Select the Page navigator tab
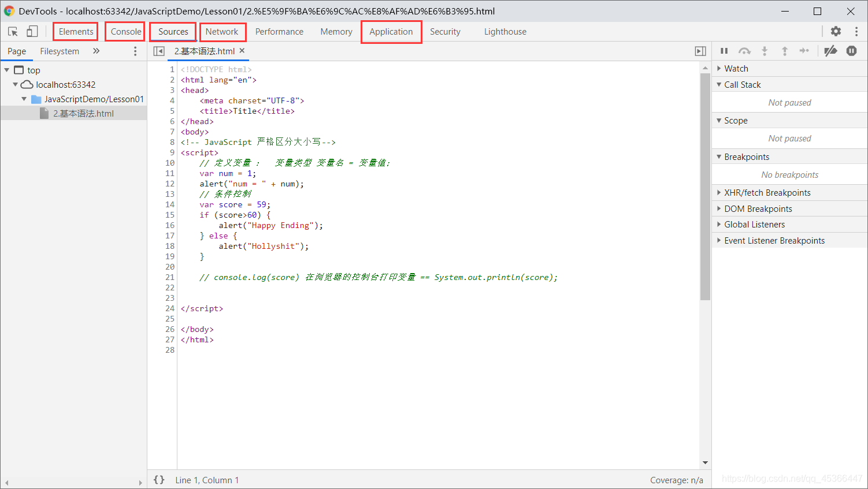 coord(17,51)
